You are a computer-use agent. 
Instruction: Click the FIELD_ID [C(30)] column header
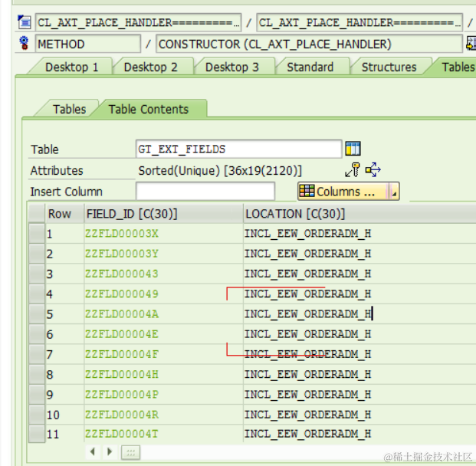coord(163,214)
